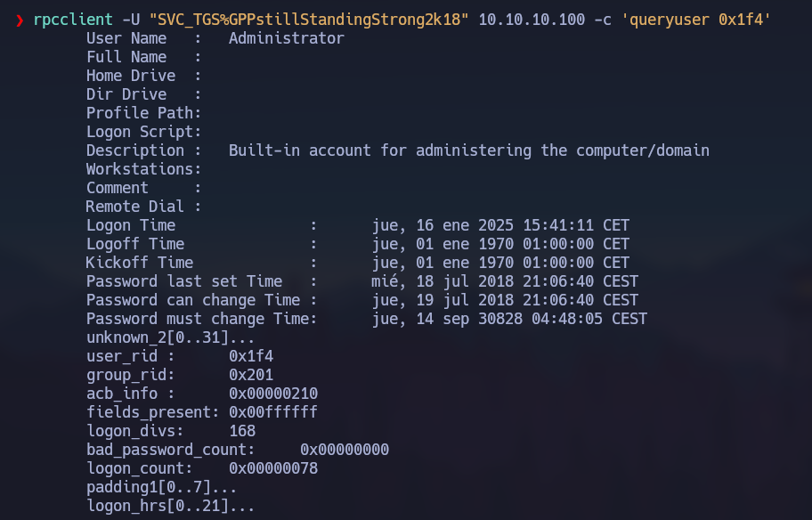Click the 10.10.10.100 IP address
812x520 pixels.
pyautogui.click(x=532, y=20)
